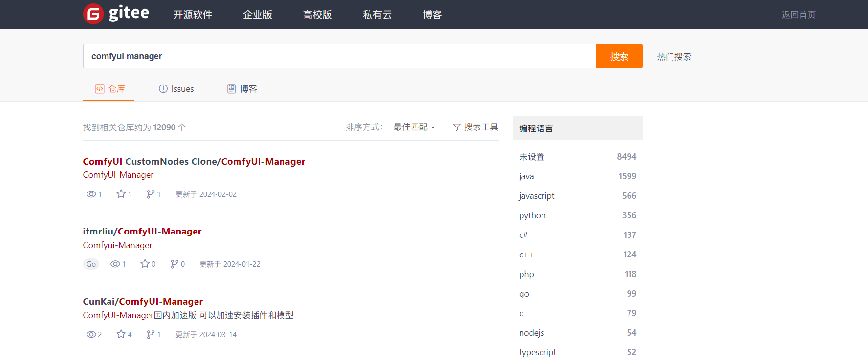This screenshot has width=868, height=362.
Task: Click fork icon on CunKai result
Action: coord(151,334)
